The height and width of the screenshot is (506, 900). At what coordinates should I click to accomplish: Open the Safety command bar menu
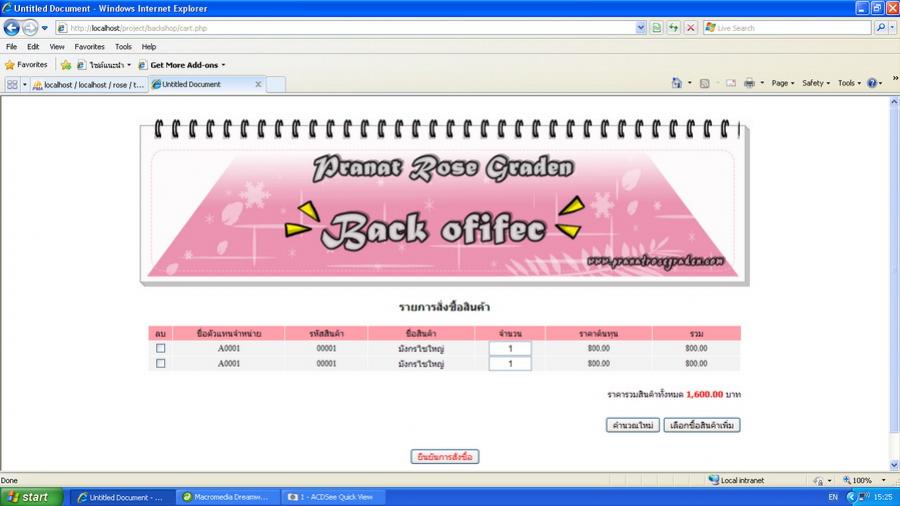[816, 83]
